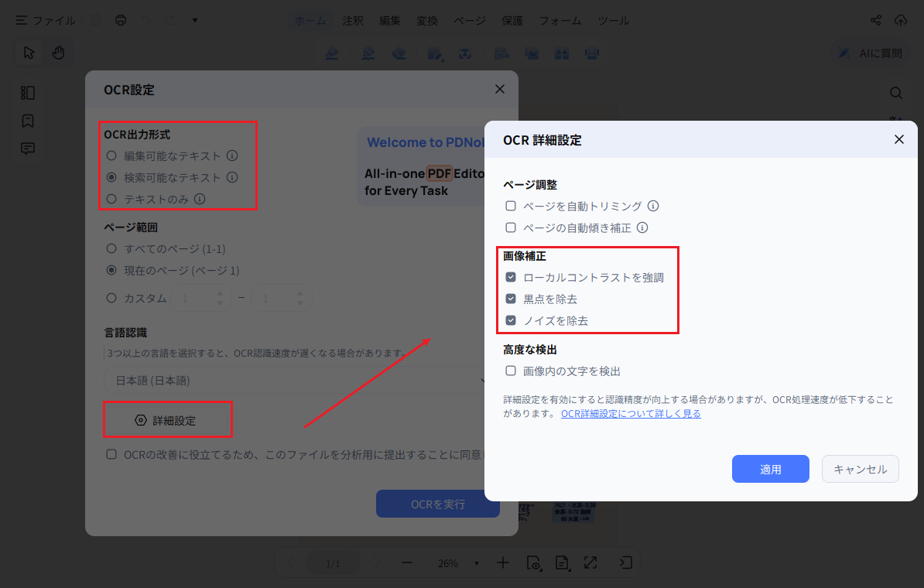Switch to the 保護 tab
Image resolution: width=924 pixels, height=588 pixels.
pos(512,21)
